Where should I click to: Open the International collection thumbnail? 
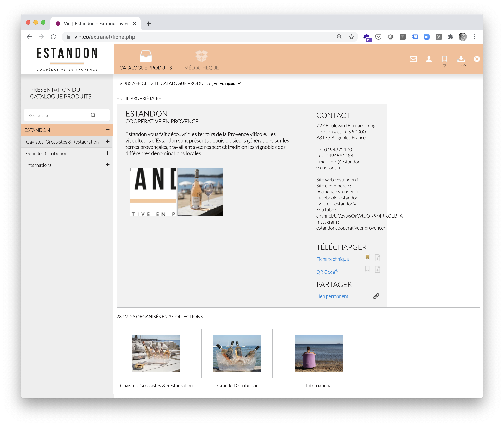(x=318, y=353)
